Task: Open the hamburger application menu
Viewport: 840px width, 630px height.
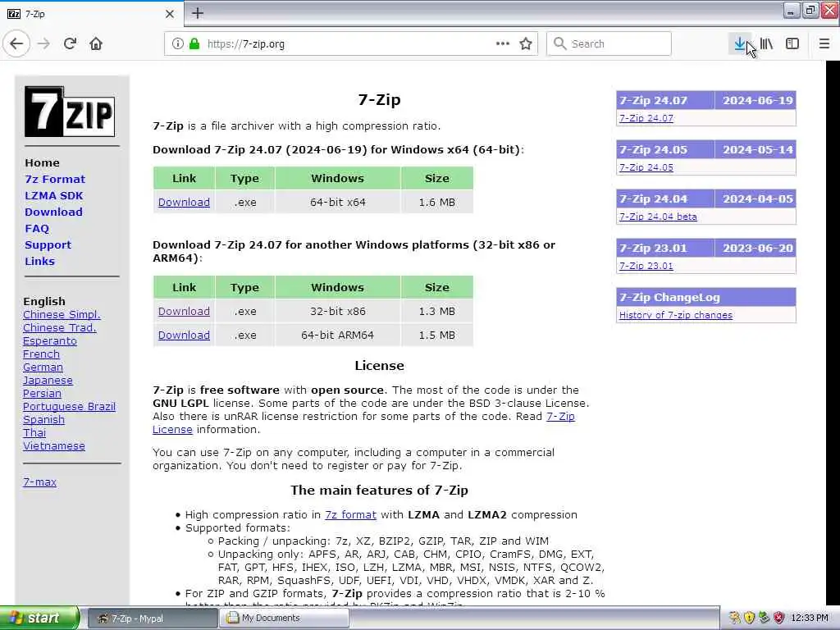Action: [x=824, y=43]
